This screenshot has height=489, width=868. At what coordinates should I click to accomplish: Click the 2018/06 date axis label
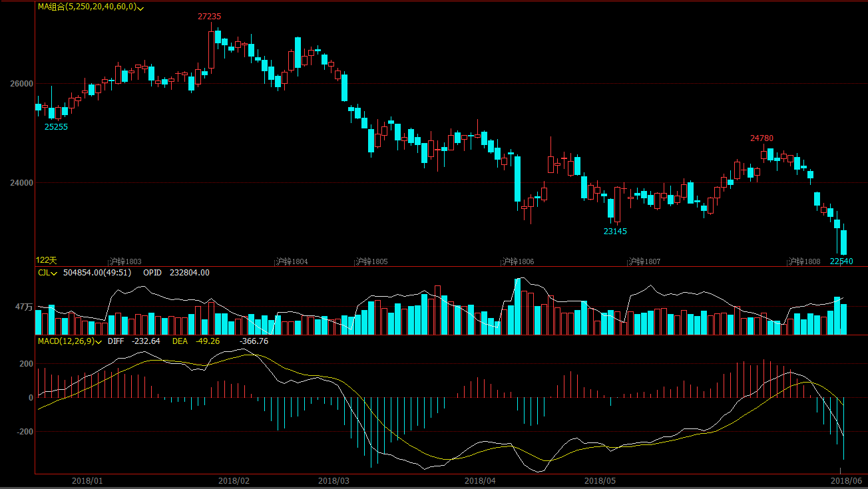click(x=845, y=480)
